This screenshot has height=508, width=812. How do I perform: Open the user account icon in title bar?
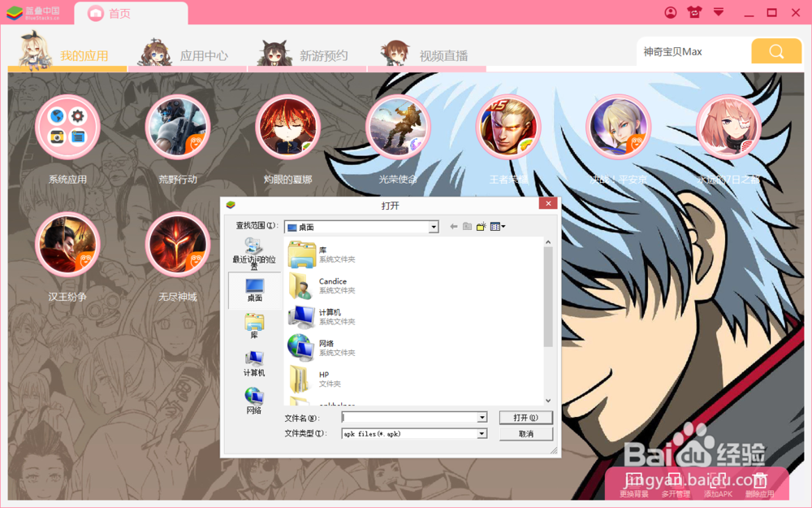point(671,12)
